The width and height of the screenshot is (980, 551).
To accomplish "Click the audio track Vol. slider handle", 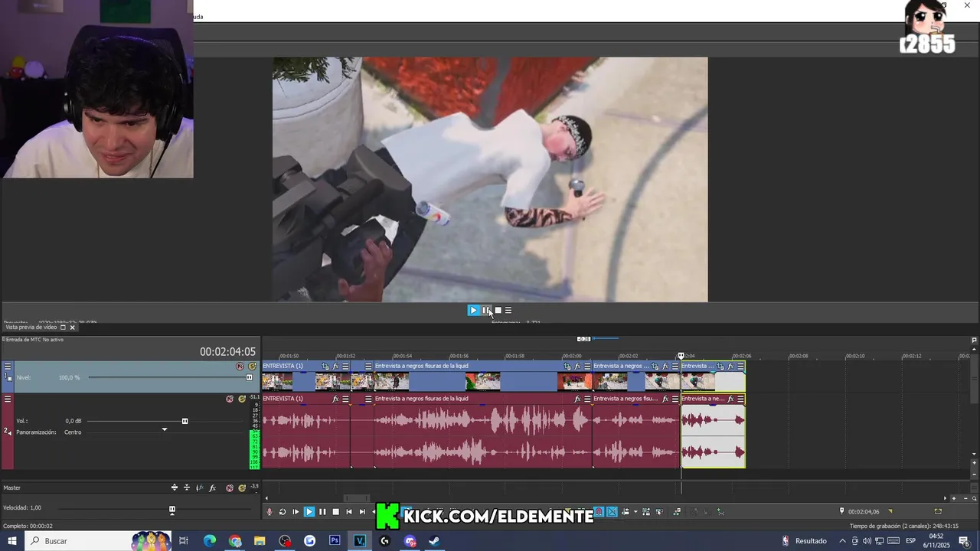I will (185, 421).
